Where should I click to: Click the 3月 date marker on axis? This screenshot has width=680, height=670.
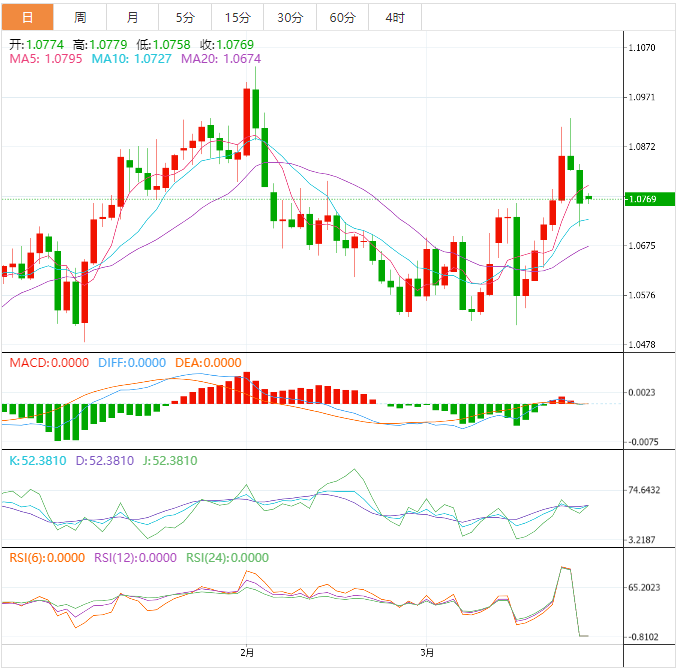[x=426, y=653]
